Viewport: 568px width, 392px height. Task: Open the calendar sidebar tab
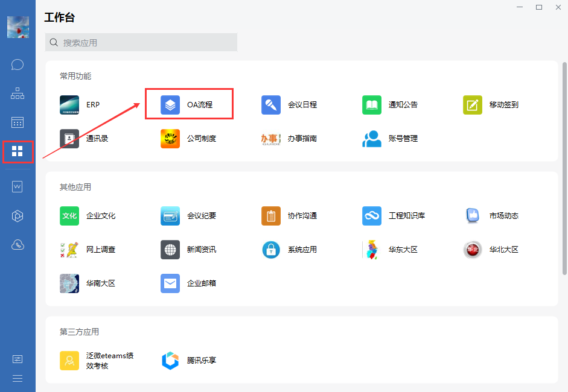(18, 122)
